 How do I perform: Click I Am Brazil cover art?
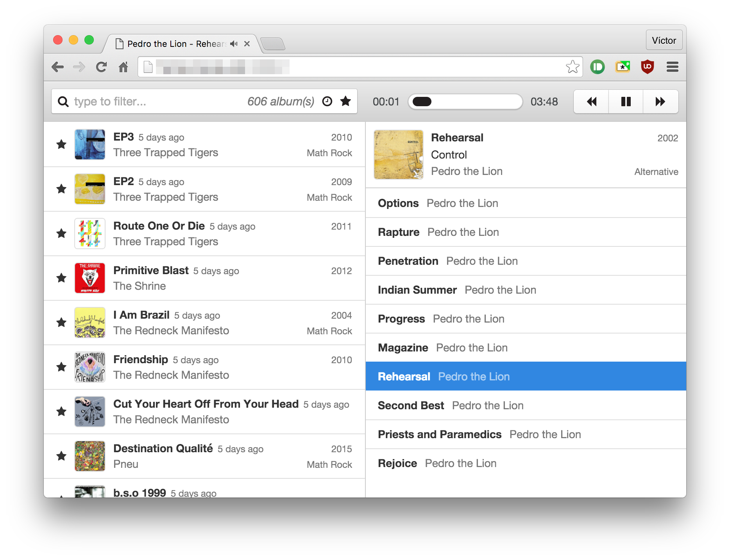(90, 323)
